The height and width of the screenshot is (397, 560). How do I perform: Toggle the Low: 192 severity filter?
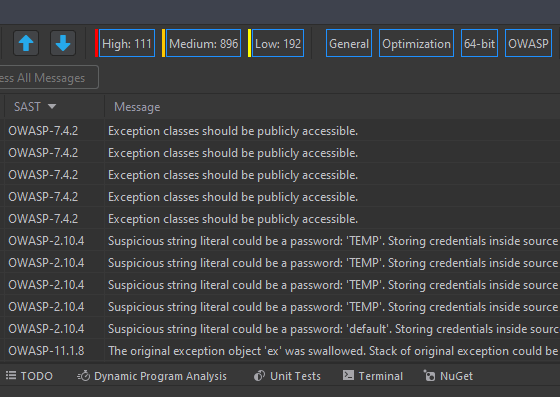click(278, 43)
